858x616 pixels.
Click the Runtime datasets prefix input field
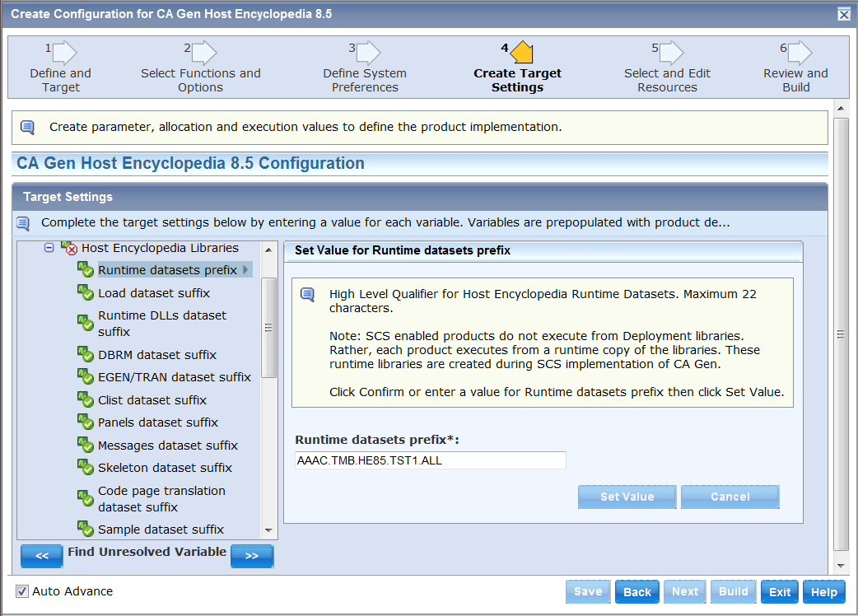coord(430,460)
